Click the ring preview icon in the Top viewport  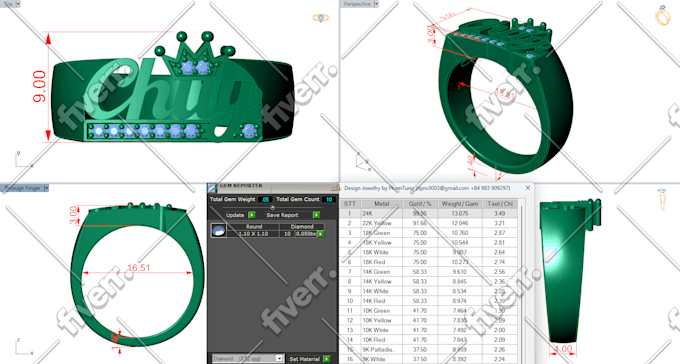pos(321,18)
